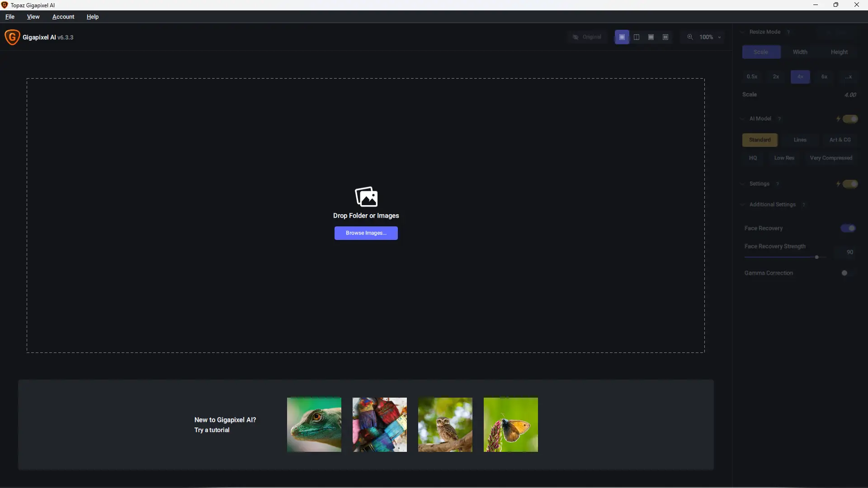
Task: Collapse the AI Model section chevron
Action: 742,119
